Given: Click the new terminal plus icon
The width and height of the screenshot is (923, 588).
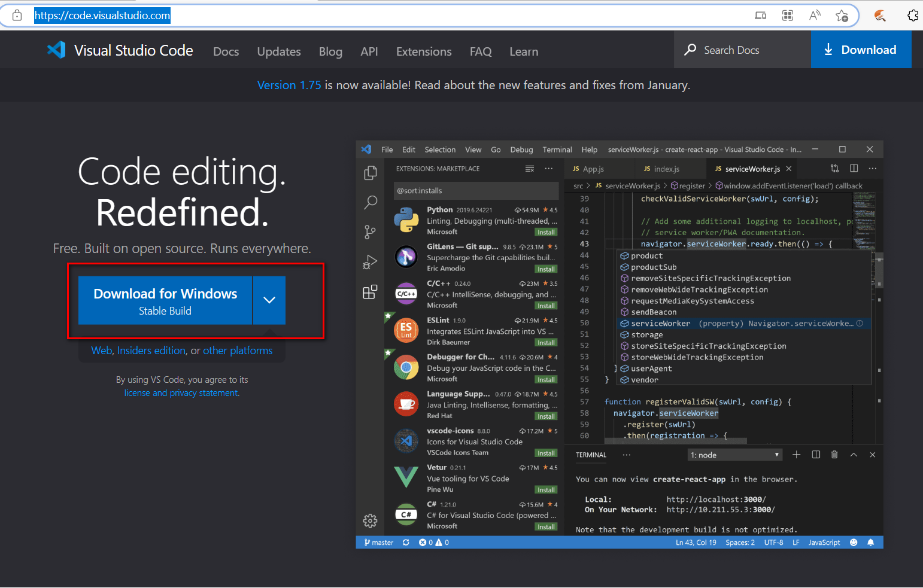Looking at the screenshot, I should point(797,455).
